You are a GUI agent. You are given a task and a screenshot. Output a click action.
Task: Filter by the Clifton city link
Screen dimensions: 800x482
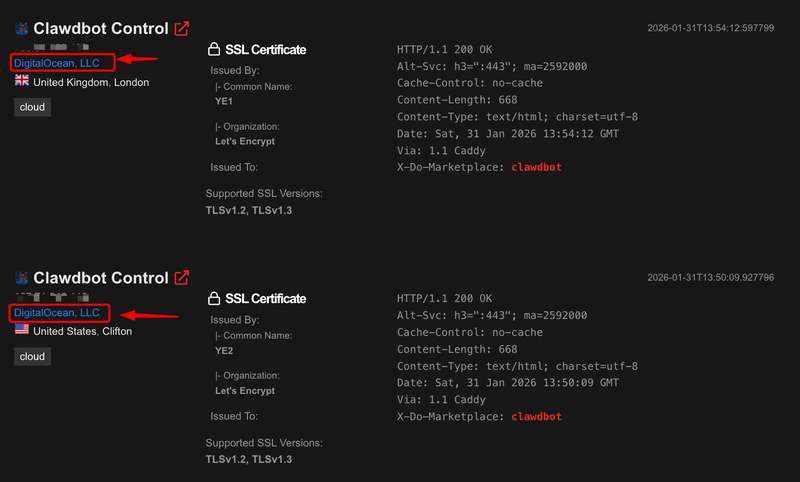click(116, 332)
